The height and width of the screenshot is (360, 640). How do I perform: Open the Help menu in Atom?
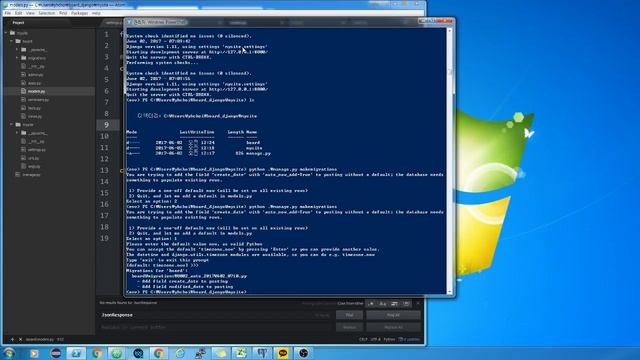coord(96,13)
